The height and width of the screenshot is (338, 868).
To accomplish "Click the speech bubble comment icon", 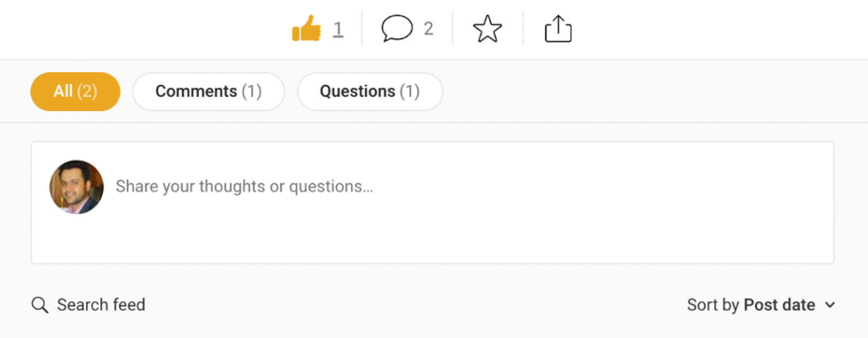I will pos(397,28).
